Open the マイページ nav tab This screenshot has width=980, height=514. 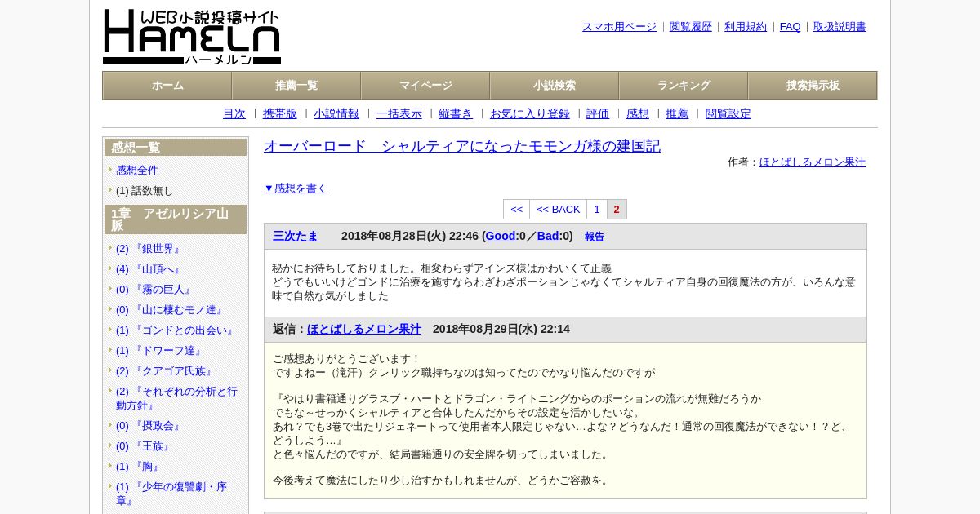coord(425,86)
